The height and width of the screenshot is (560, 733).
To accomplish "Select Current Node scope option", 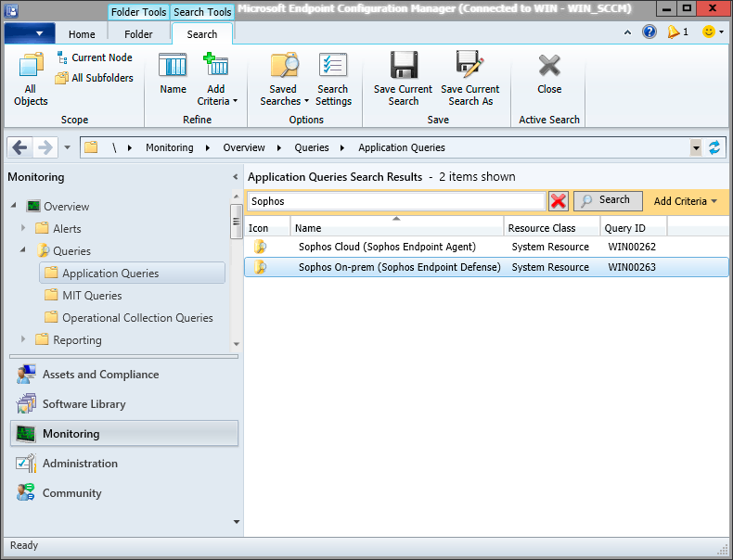I will click(95, 57).
